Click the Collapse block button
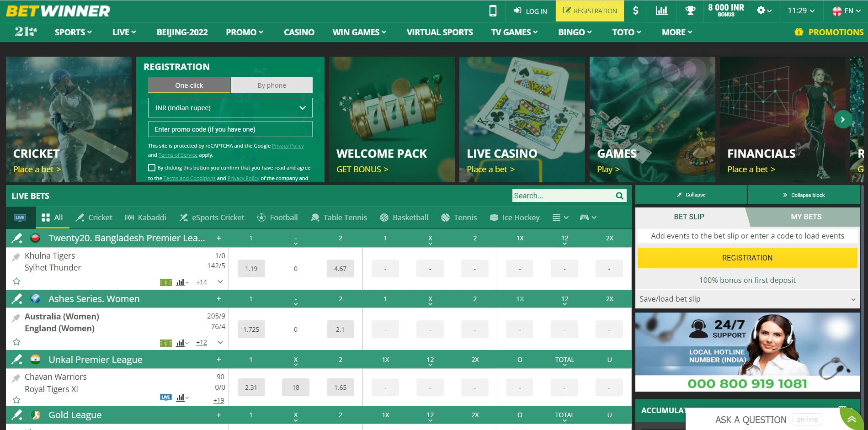868x430 pixels. [x=804, y=195]
